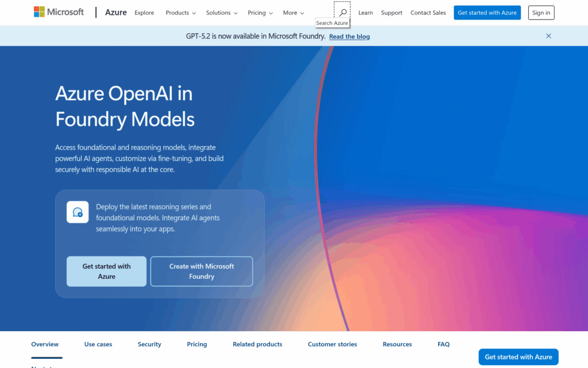Select the Related products tab
The width and height of the screenshot is (588, 368).
point(257,344)
